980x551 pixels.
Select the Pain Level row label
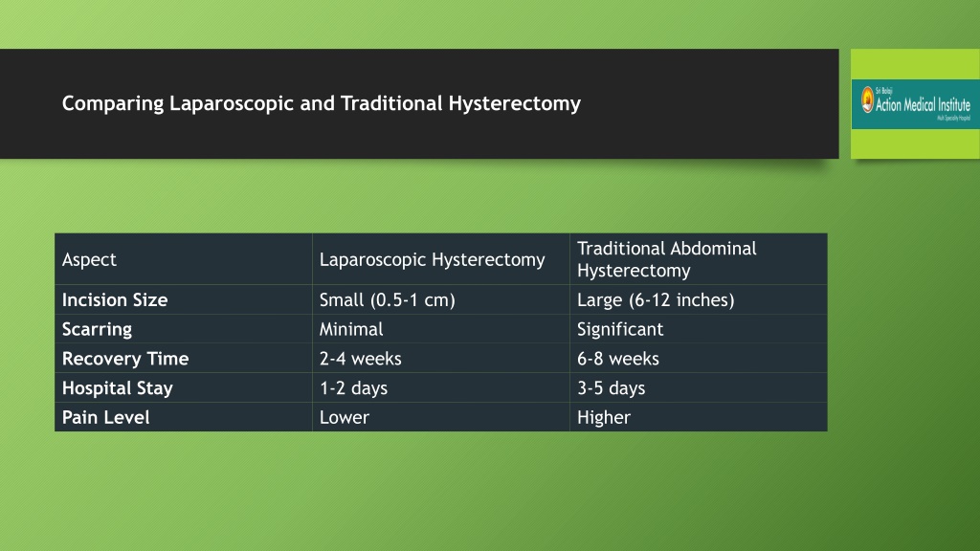(x=184, y=417)
